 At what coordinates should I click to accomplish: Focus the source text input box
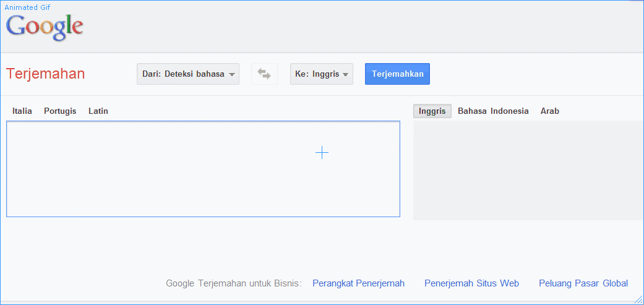pyautogui.click(x=204, y=169)
